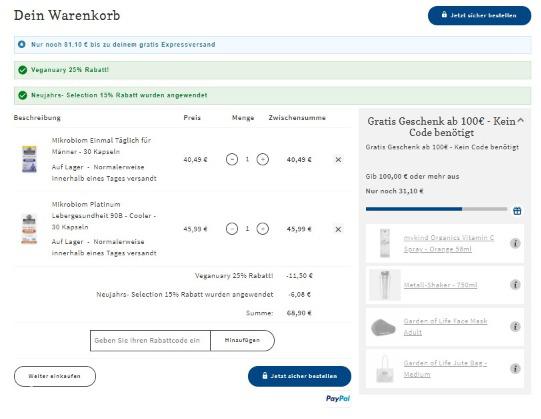
Task: Show info for Garden of Life Face Mask
Action: click(x=515, y=327)
